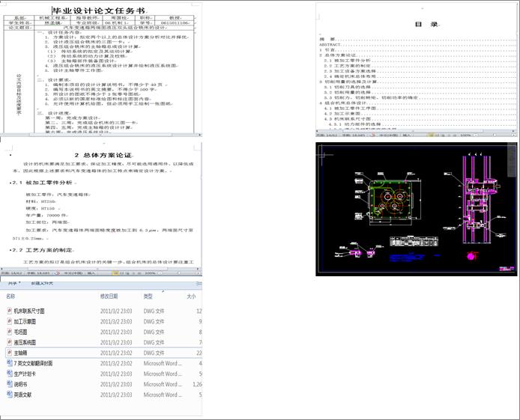Click the 7 英文文献翻译封面 file icon
Image resolution: width=520 pixels, height=420 pixels.
tap(8, 363)
